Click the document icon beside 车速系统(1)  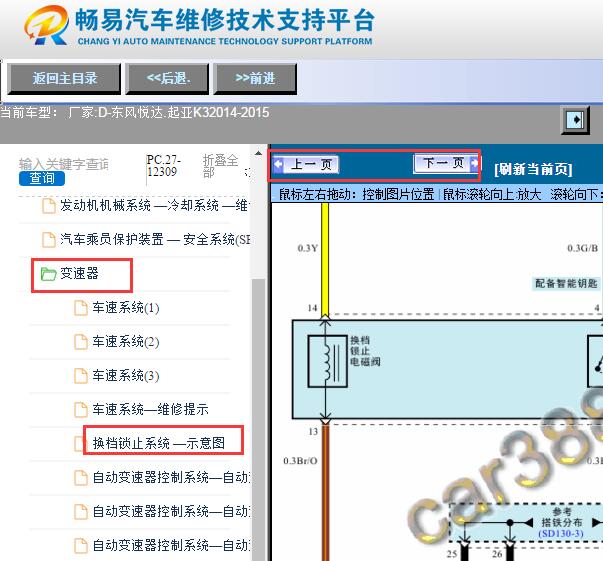pos(80,308)
